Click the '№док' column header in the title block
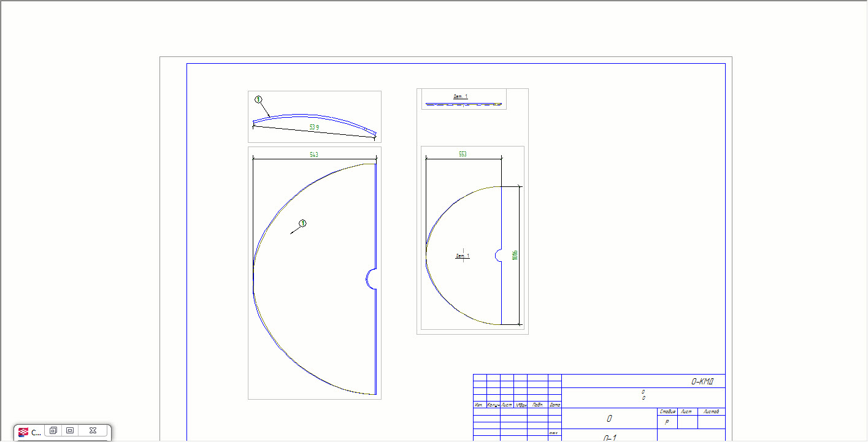Screen dimensions: 868x442 pos(521,405)
